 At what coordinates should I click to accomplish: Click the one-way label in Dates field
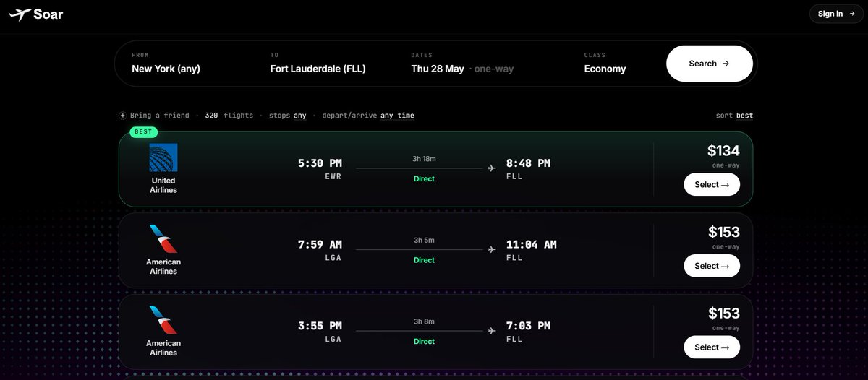click(x=494, y=69)
